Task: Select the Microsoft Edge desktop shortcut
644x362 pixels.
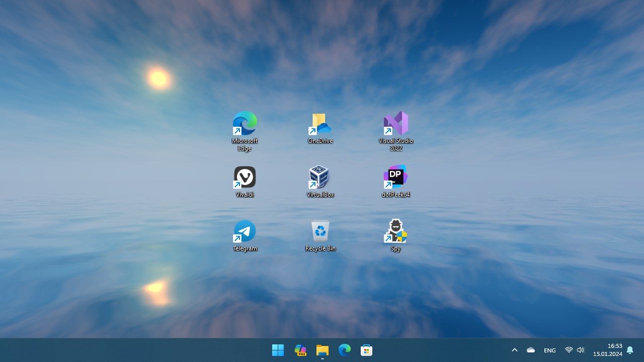Action: tap(245, 131)
